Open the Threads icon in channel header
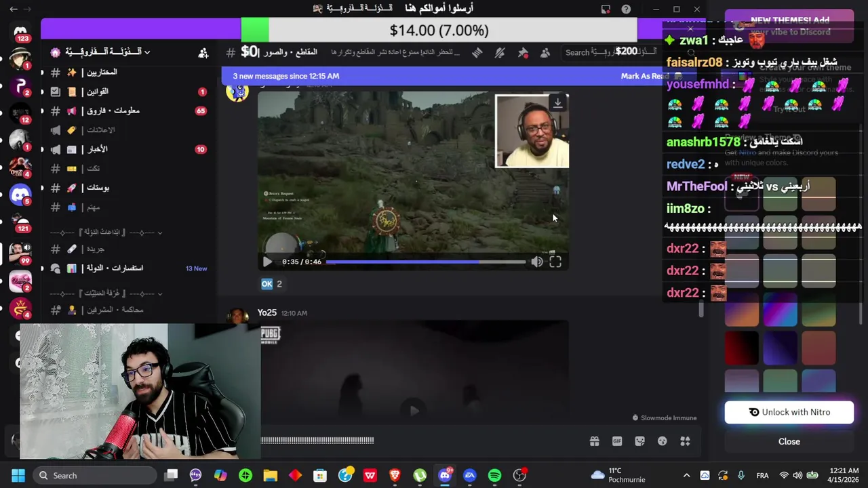The width and height of the screenshot is (868, 488). 477,52
